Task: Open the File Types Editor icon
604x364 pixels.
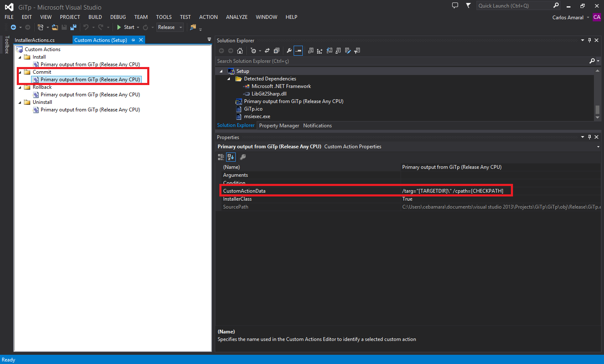Action: [x=329, y=51]
